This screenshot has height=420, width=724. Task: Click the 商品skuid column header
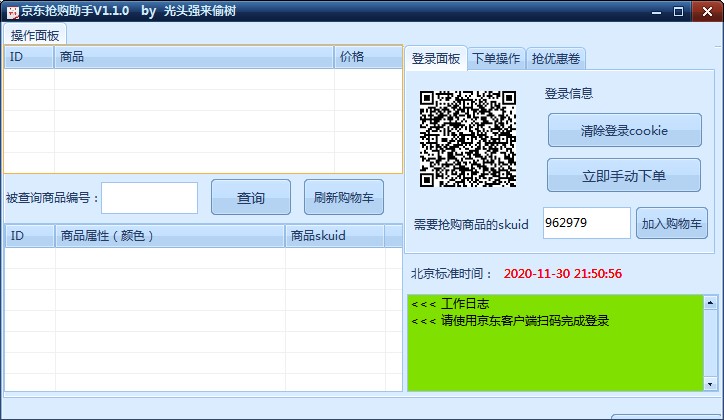coord(334,236)
